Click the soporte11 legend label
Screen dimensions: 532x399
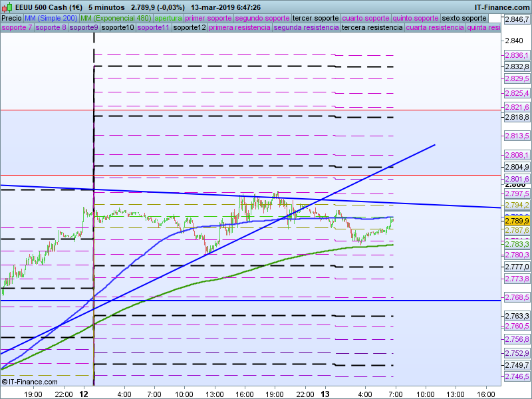[154, 27]
